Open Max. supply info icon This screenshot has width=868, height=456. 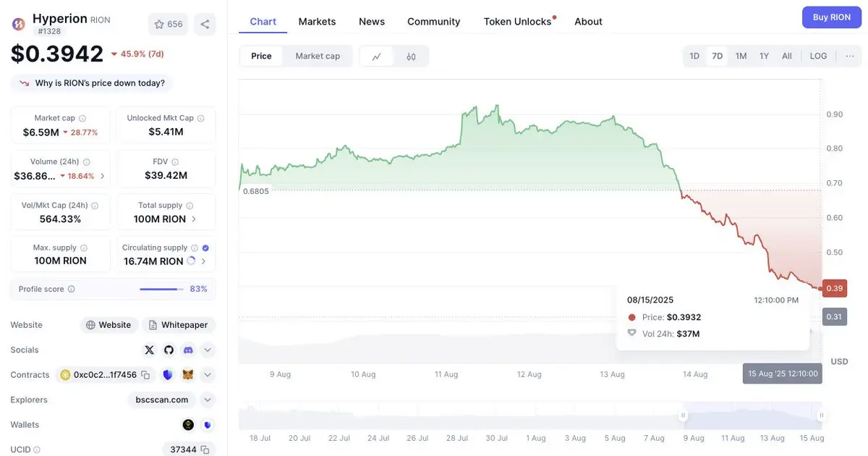[83, 248]
